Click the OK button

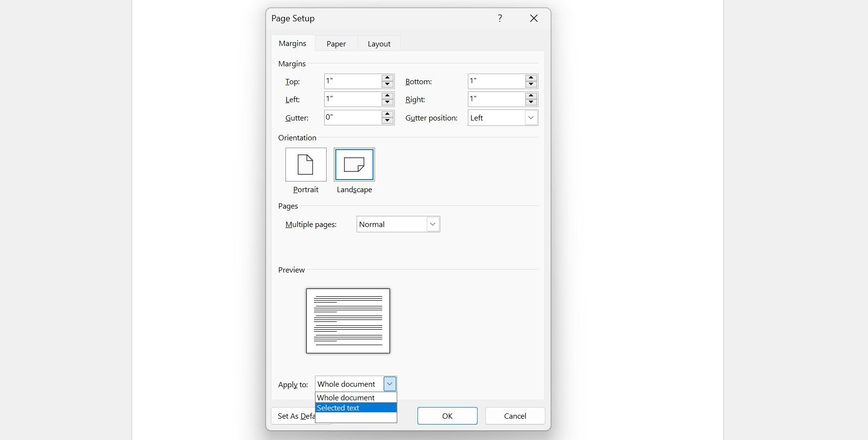tap(447, 416)
